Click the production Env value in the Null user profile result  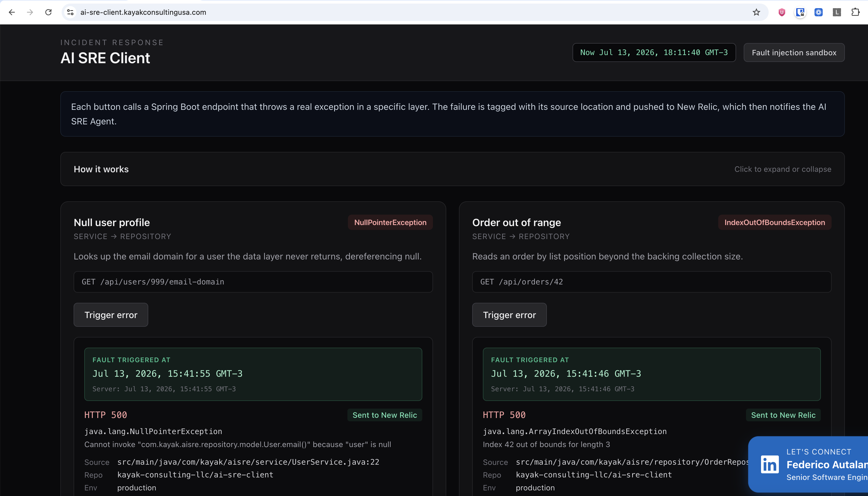coord(137,488)
